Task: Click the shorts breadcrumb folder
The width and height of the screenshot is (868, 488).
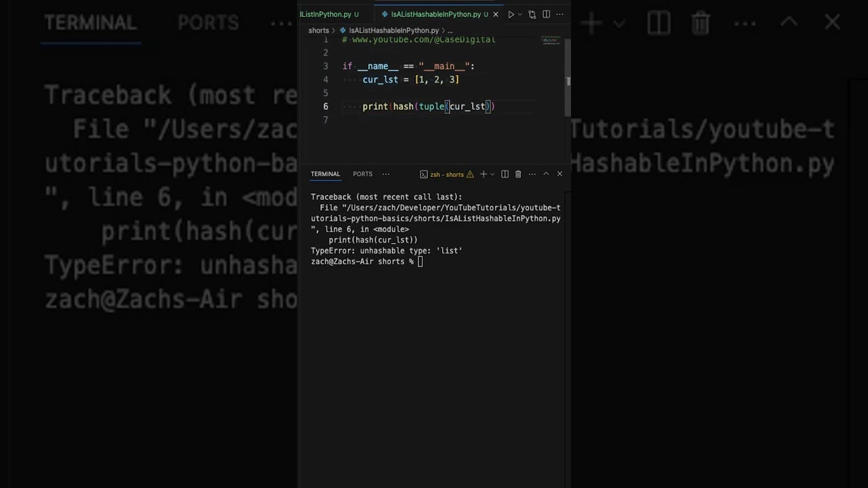Action: (x=319, y=30)
